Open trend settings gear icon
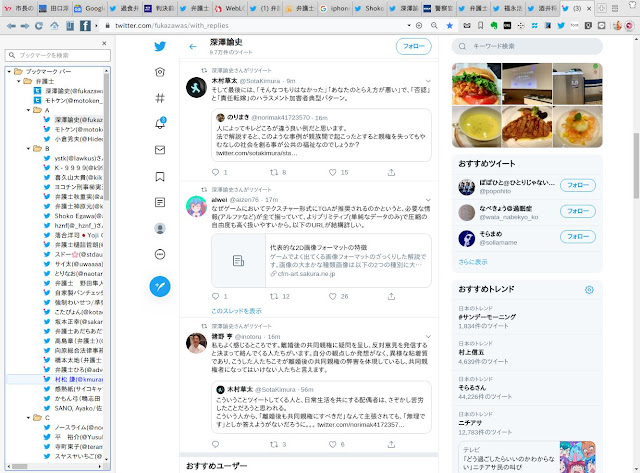 (589, 290)
